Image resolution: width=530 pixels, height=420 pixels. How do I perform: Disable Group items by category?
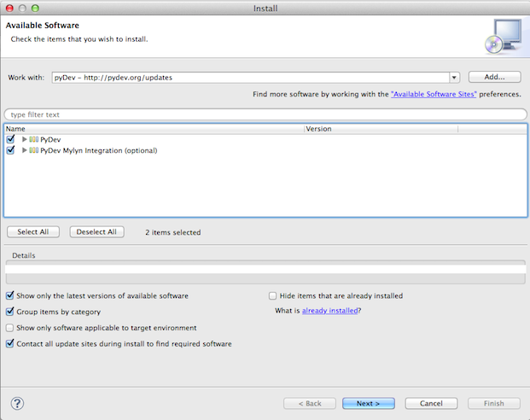click(10, 312)
